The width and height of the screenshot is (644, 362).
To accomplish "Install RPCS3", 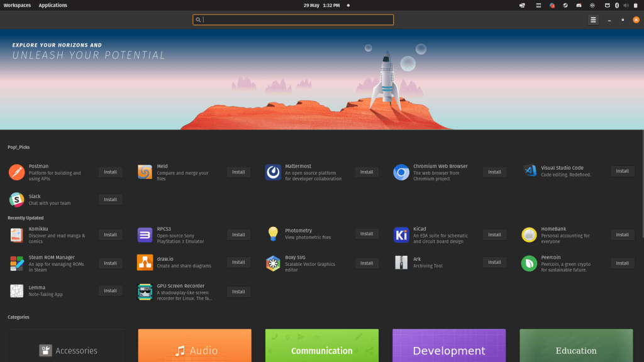I will pos(238,235).
